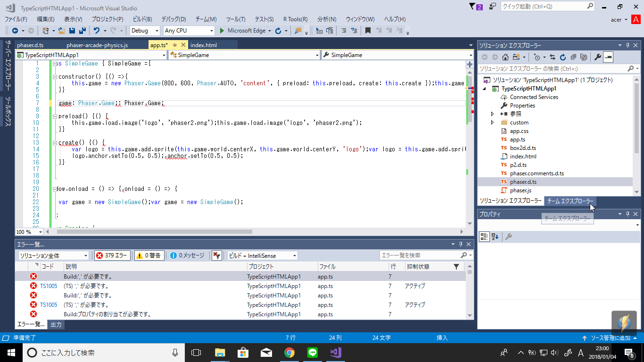Open the 100 % zoom level dropdown
The width and height of the screenshot is (644, 362).
click(29, 232)
